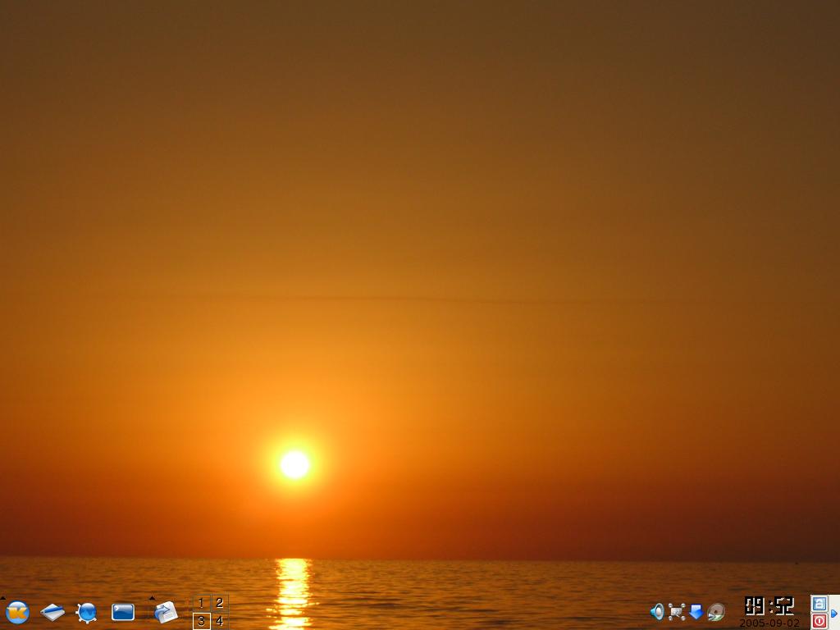Open the blue globe with gear icon
This screenshot has width=840, height=630.
(x=87, y=612)
